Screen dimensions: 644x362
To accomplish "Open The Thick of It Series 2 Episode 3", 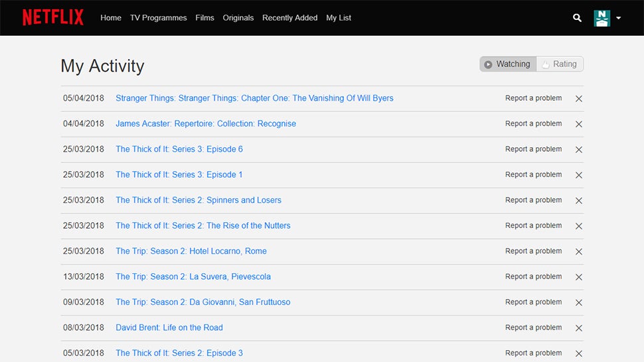I will (x=179, y=353).
